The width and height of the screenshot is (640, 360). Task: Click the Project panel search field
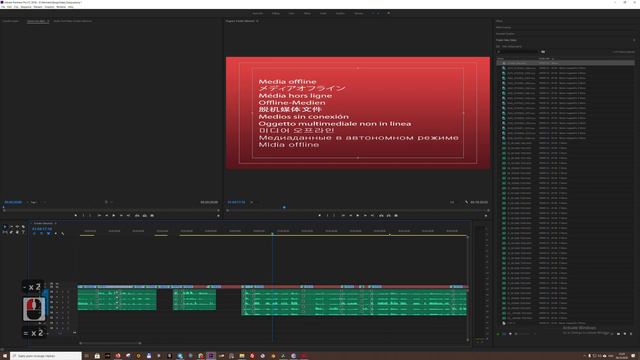pyautogui.click(x=518, y=52)
